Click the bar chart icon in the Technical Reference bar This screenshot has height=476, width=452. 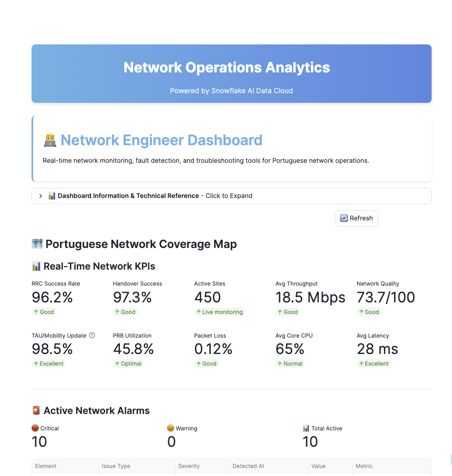coord(52,196)
